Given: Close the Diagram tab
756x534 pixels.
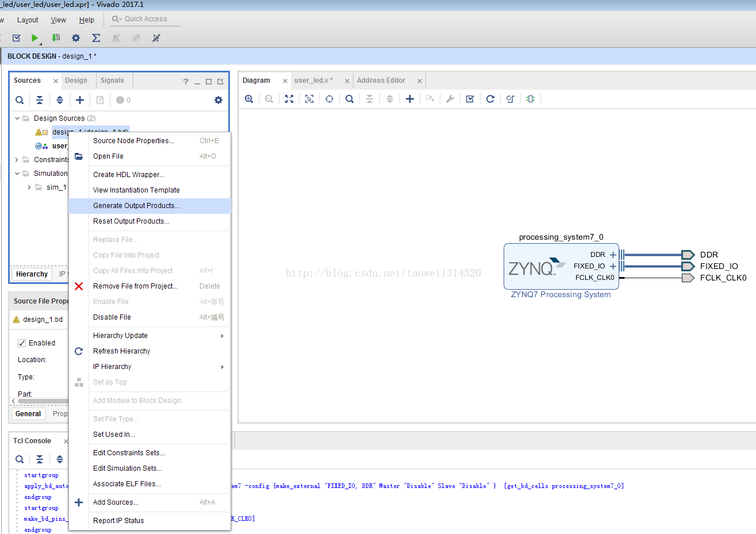Looking at the screenshot, I should tap(285, 81).
